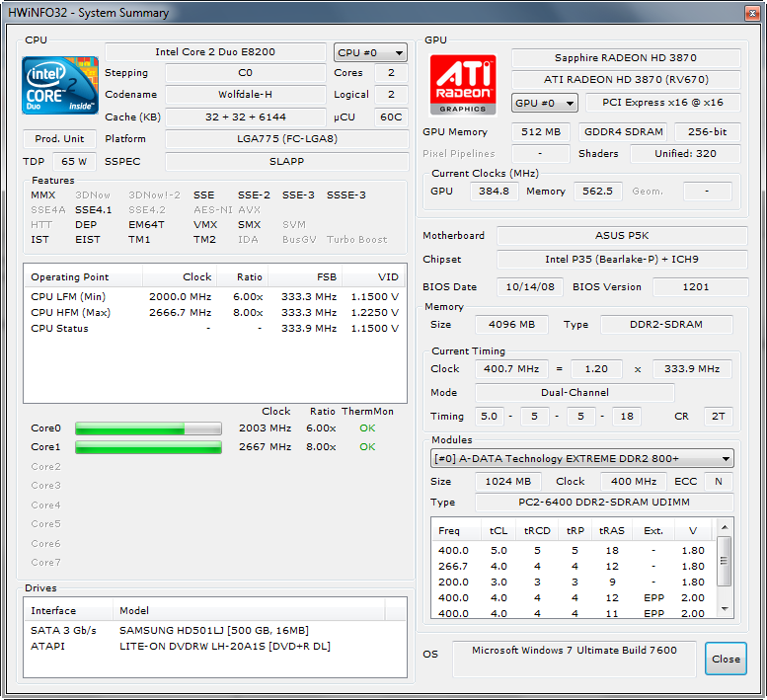
Task: Open the CPU #0 selector dropdown
Action: [370, 52]
